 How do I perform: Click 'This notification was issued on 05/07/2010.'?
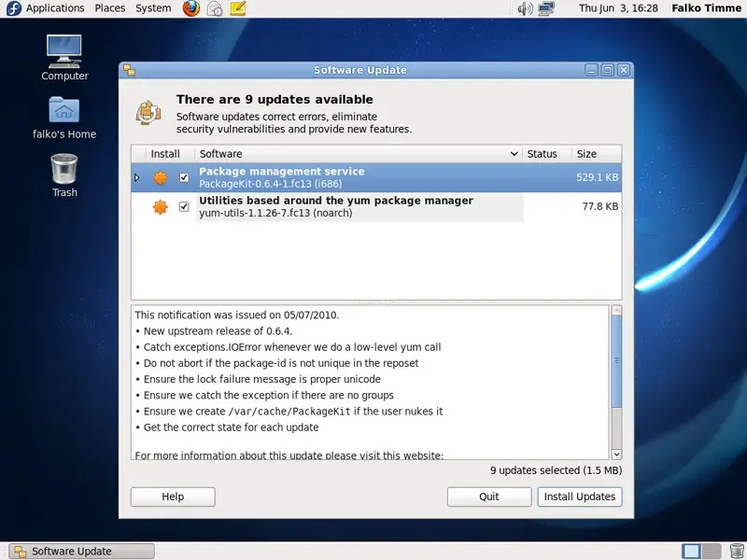tap(237, 315)
